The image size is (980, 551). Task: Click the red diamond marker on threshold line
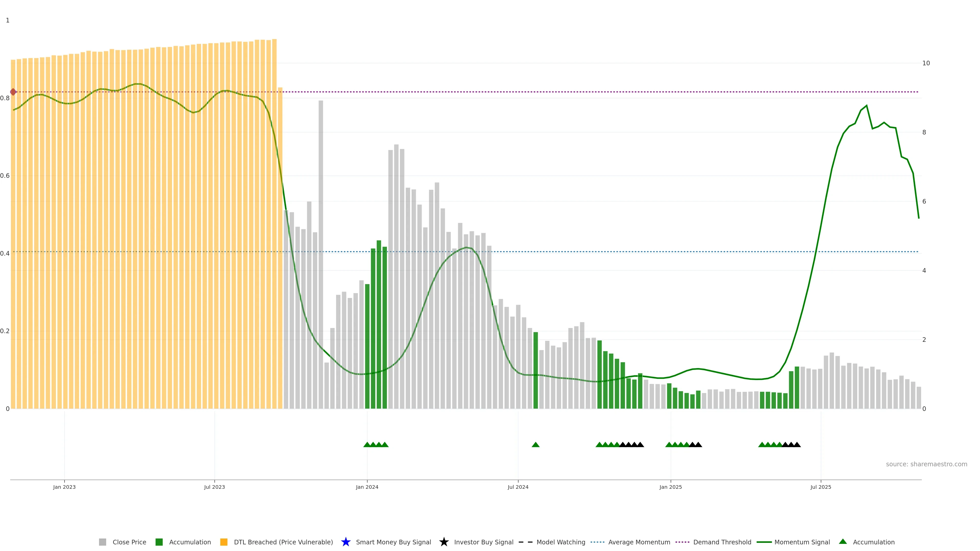coord(13,92)
